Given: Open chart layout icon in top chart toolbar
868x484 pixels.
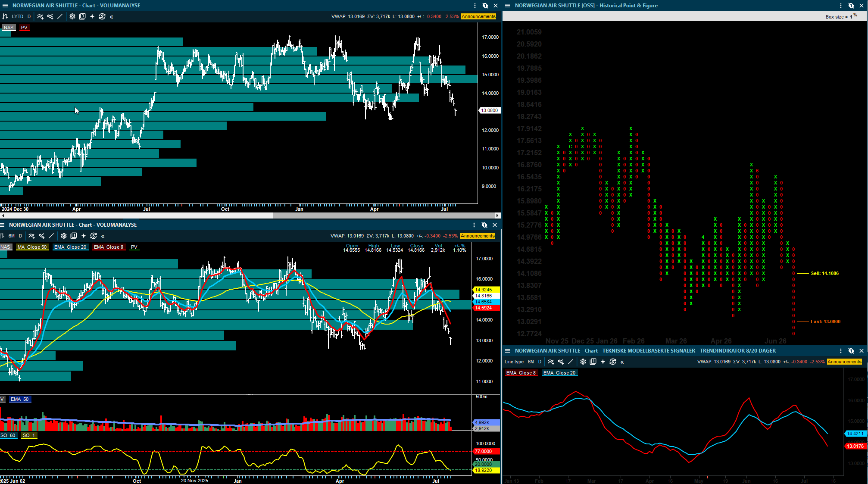Looking at the screenshot, I should 82,16.
